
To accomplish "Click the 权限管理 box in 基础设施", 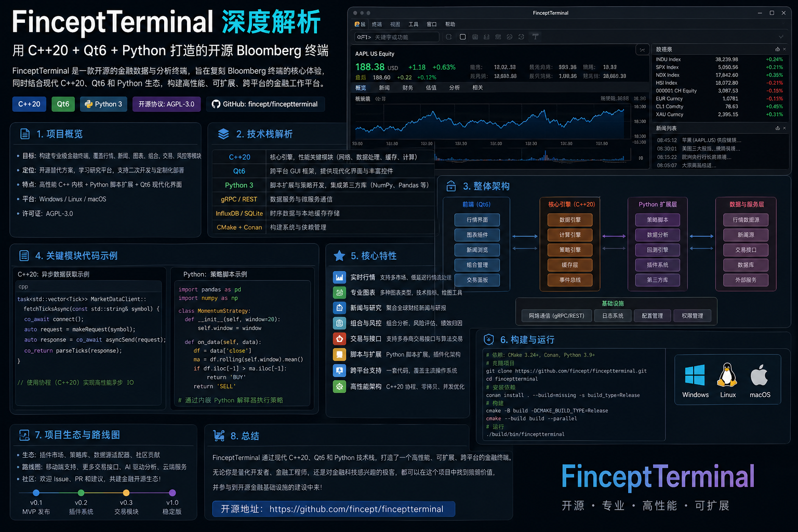I will [x=693, y=316].
